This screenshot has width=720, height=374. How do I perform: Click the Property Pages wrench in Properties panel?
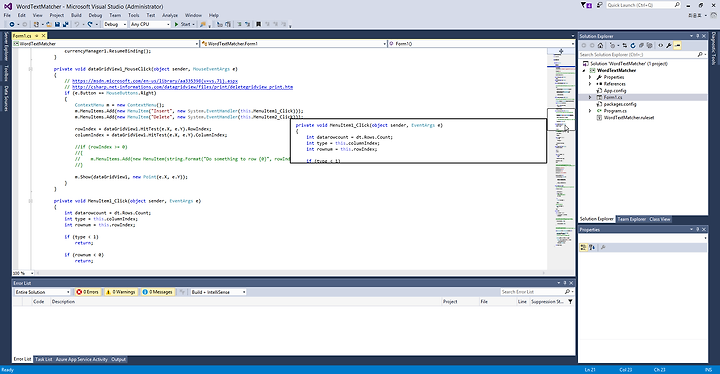coord(603,247)
